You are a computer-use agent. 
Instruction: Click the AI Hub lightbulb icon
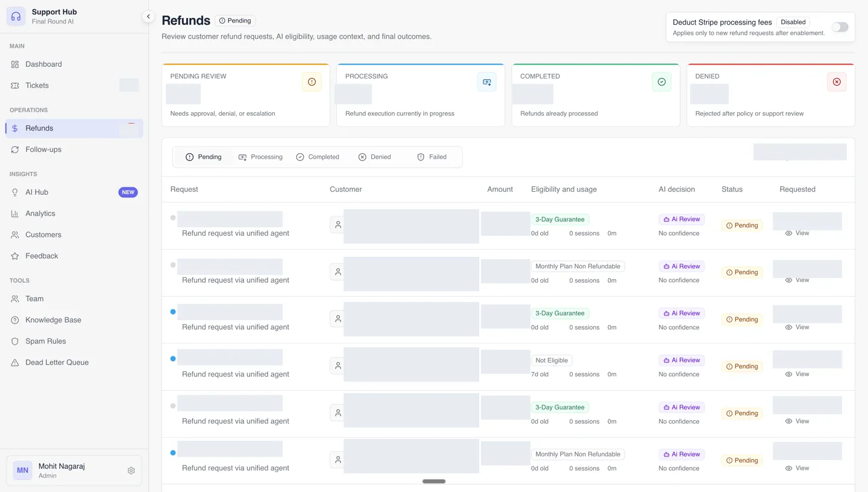click(x=15, y=192)
